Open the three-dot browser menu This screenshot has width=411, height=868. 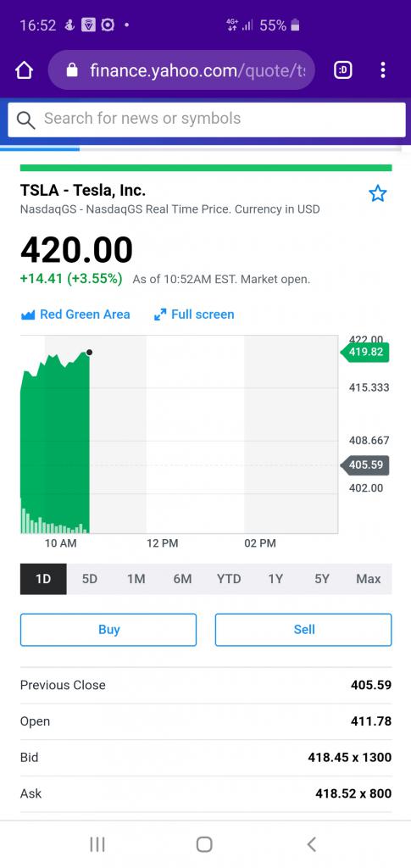(383, 70)
